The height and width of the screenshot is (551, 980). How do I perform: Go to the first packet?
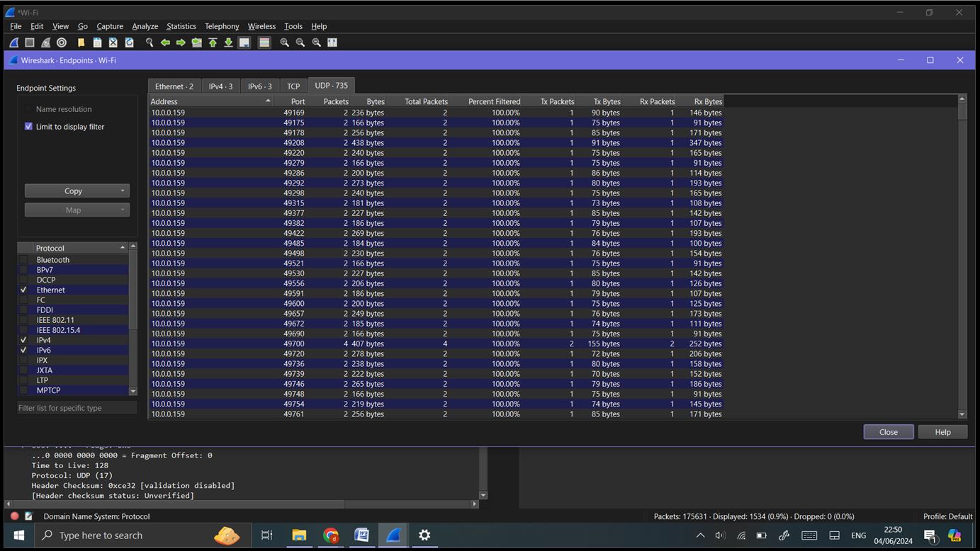pos(213,42)
